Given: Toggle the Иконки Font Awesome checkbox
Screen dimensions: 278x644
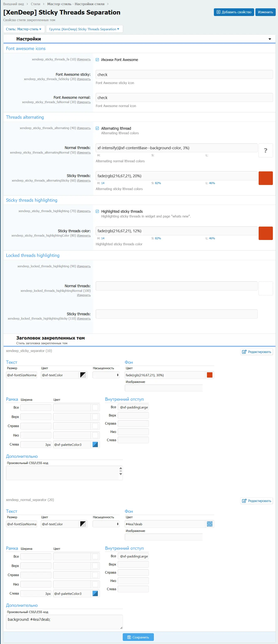Looking at the screenshot, I should coord(97,60).
